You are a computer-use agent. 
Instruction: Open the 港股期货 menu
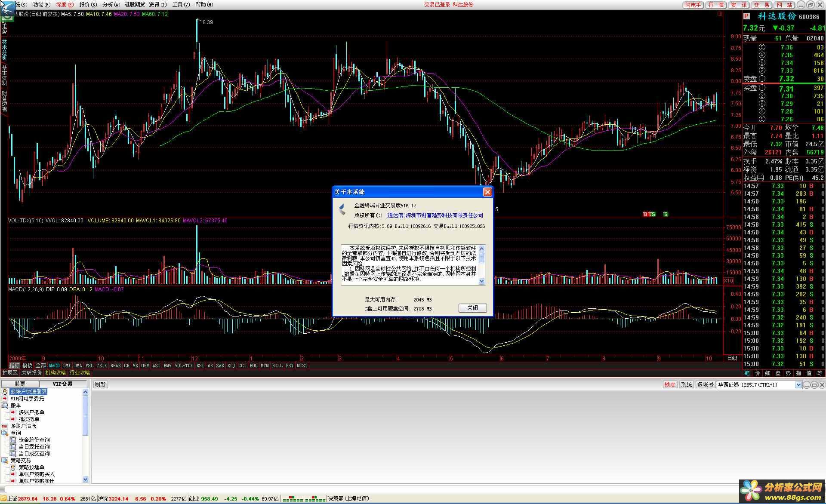[x=135, y=5]
